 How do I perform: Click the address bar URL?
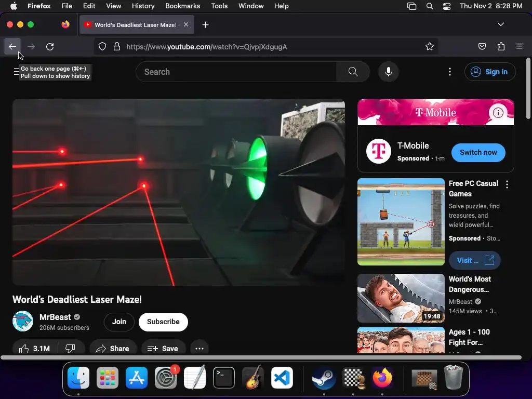tap(207, 47)
